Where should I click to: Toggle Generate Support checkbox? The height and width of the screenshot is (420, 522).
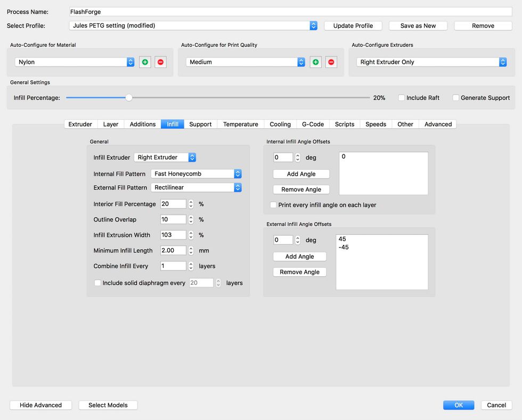(x=456, y=98)
